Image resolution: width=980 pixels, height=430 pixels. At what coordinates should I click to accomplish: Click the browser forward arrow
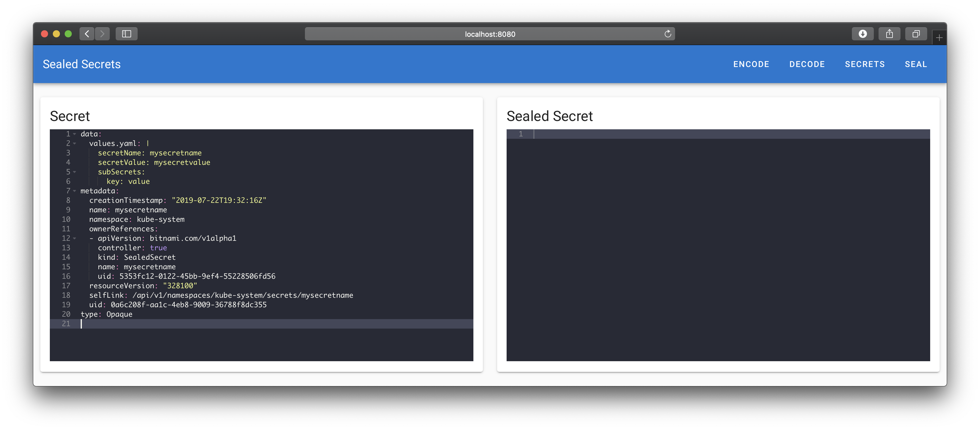click(x=102, y=34)
